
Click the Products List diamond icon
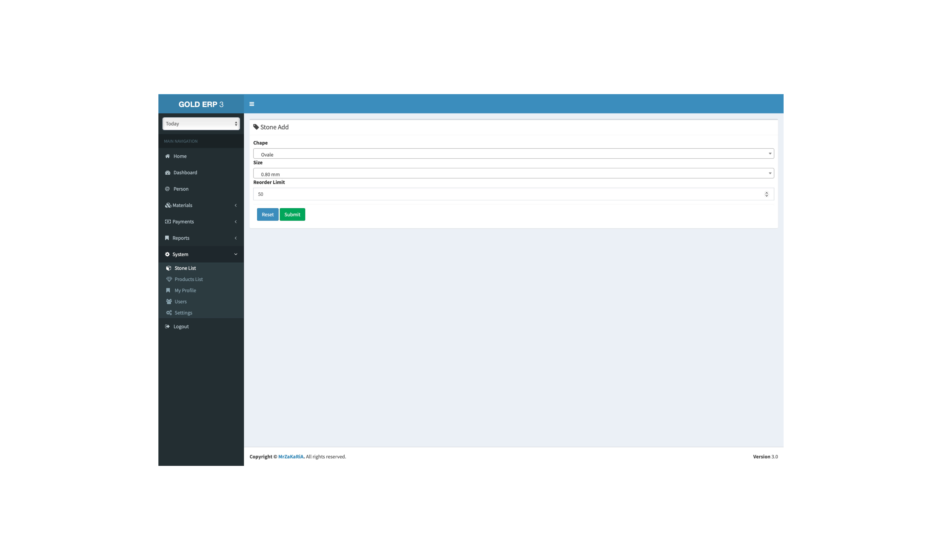click(169, 279)
